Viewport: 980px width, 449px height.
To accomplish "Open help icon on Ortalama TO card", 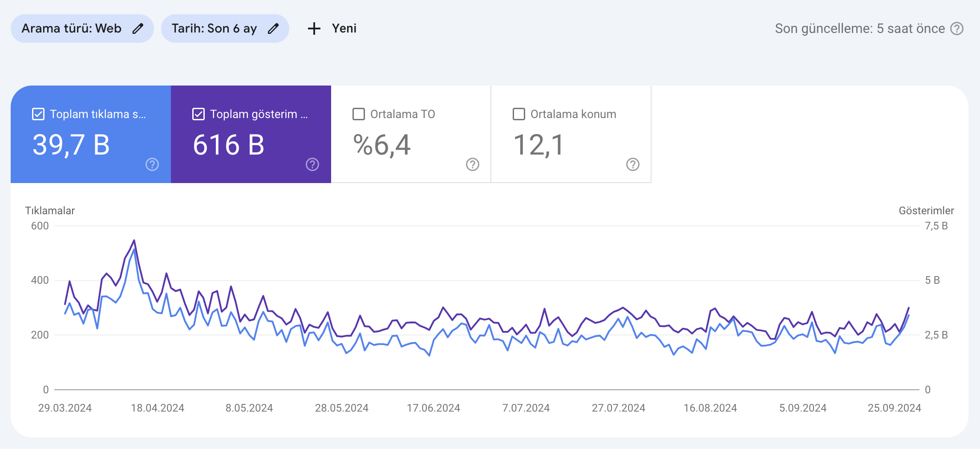I will [473, 164].
